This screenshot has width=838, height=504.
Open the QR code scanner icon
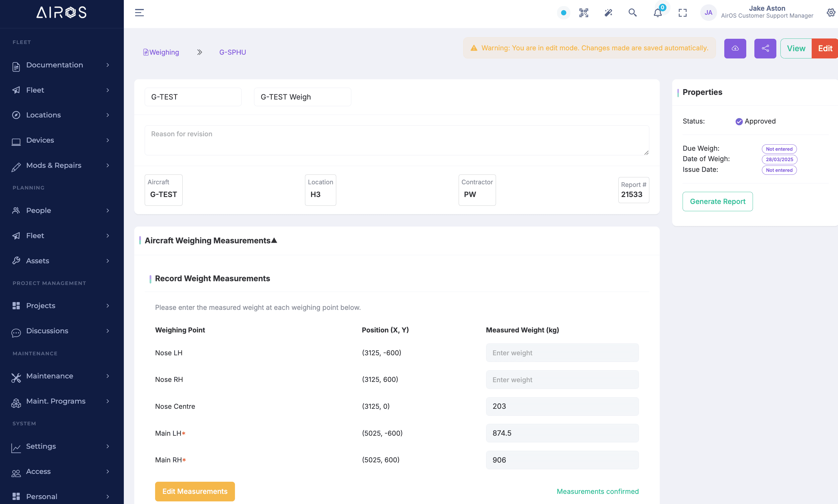click(584, 13)
